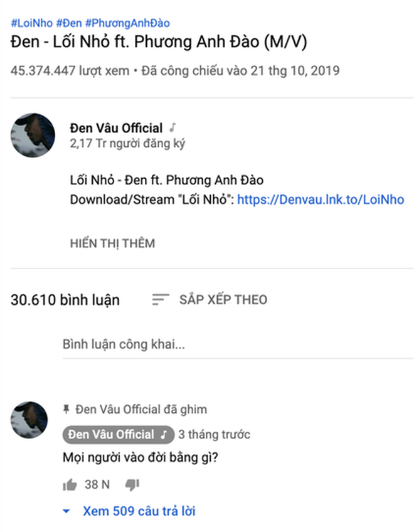Dislike the pinned comment with thumbs-down
The width and height of the screenshot is (414, 532).
(132, 484)
